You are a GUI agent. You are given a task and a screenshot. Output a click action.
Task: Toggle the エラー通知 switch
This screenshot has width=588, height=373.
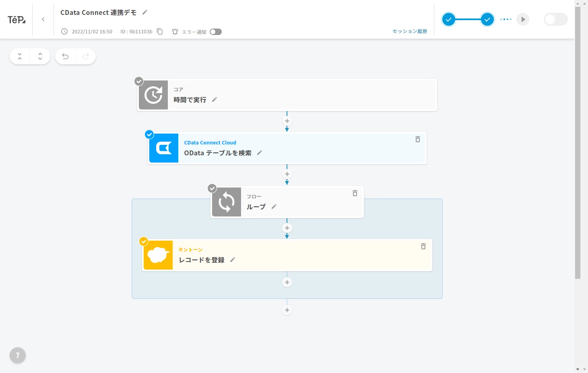click(216, 32)
